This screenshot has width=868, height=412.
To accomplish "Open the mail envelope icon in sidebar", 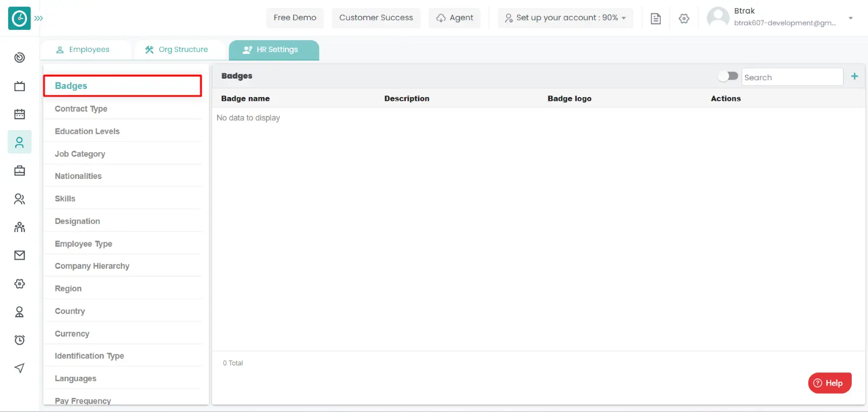I will point(20,255).
